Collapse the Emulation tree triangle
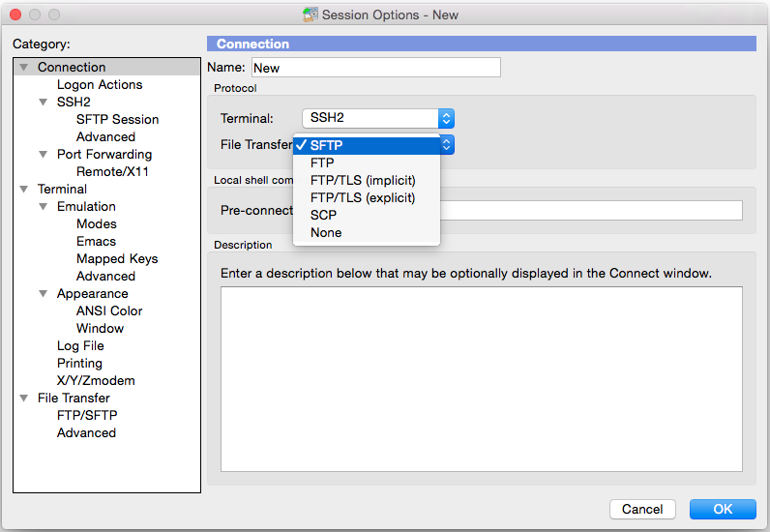 pyautogui.click(x=44, y=206)
